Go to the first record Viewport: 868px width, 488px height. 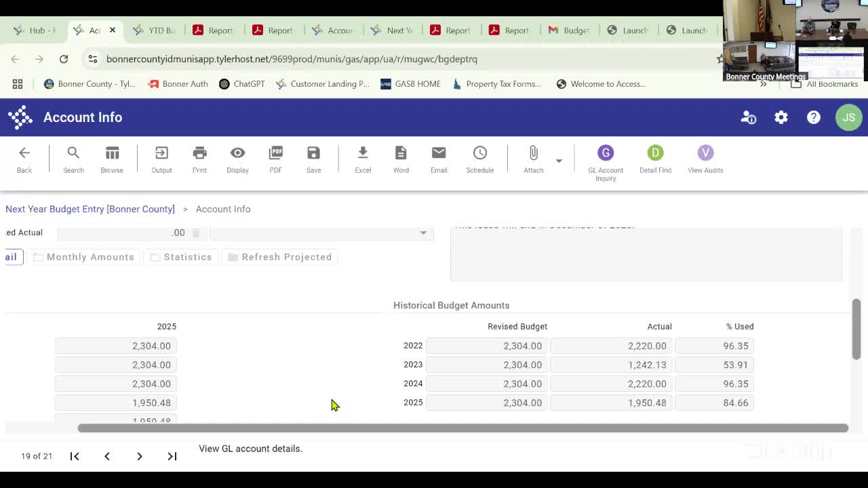[x=75, y=456]
